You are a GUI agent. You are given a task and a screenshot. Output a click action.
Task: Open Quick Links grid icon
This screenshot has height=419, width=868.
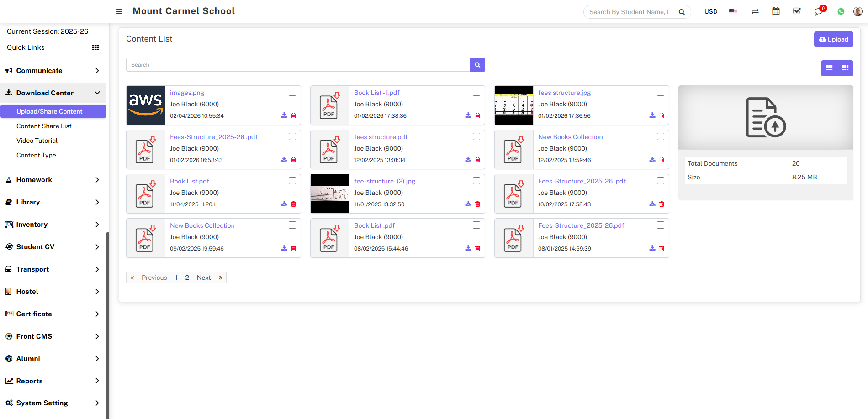pos(95,47)
